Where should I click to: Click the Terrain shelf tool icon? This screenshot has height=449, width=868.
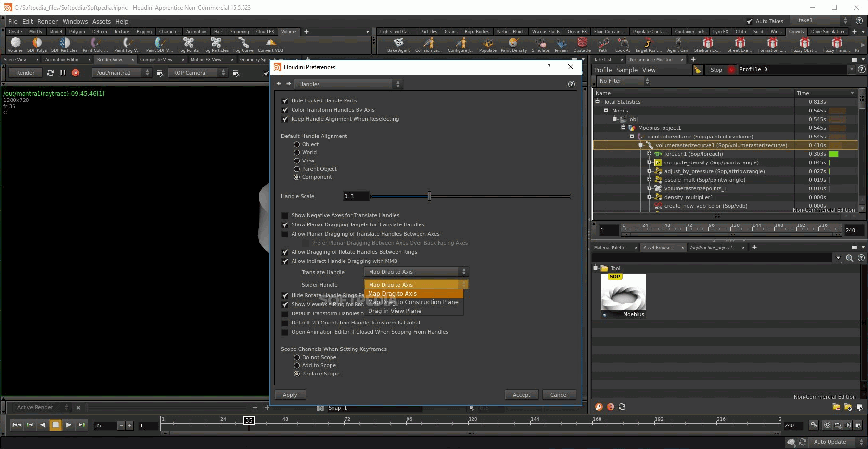point(561,43)
